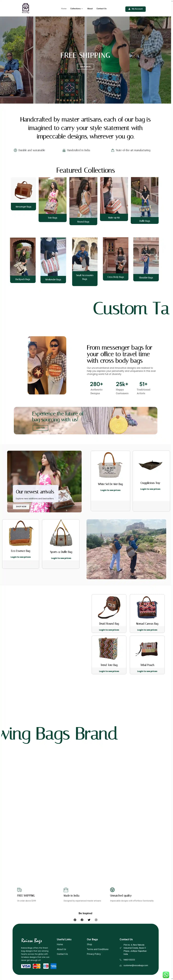Screen dimensions: 173x980
Task: Go to Contact Us in top navigation
Action: 101,8
